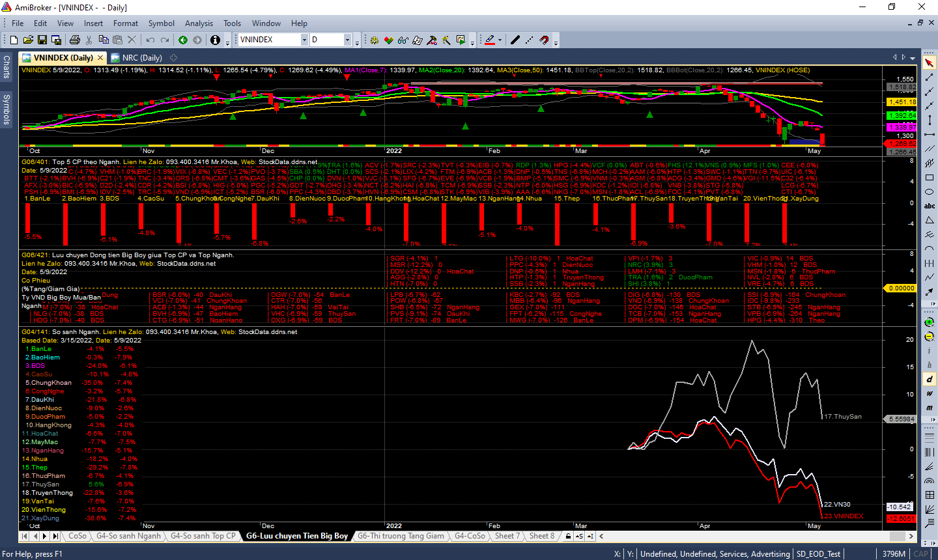Click the line color pencil swatch
Screen dimensions: 938x560
click(490, 40)
